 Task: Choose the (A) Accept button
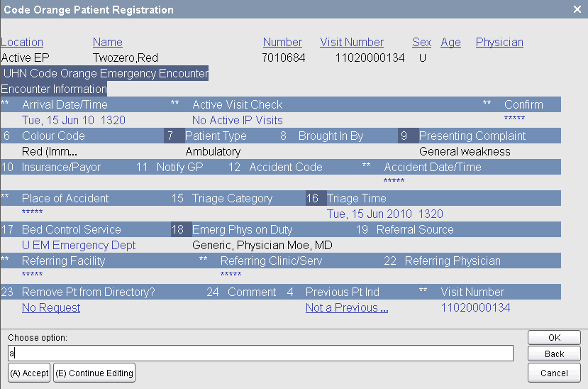(x=29, y=373)
